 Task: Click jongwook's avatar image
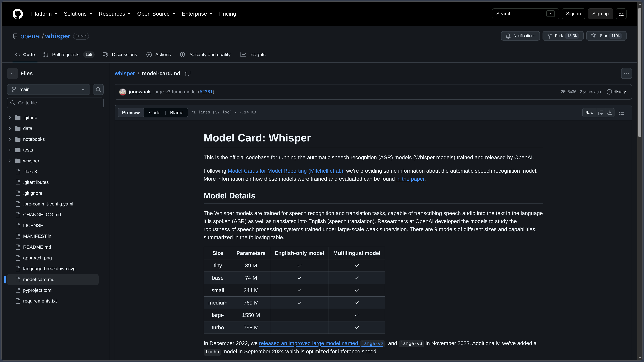coord(123,92)
